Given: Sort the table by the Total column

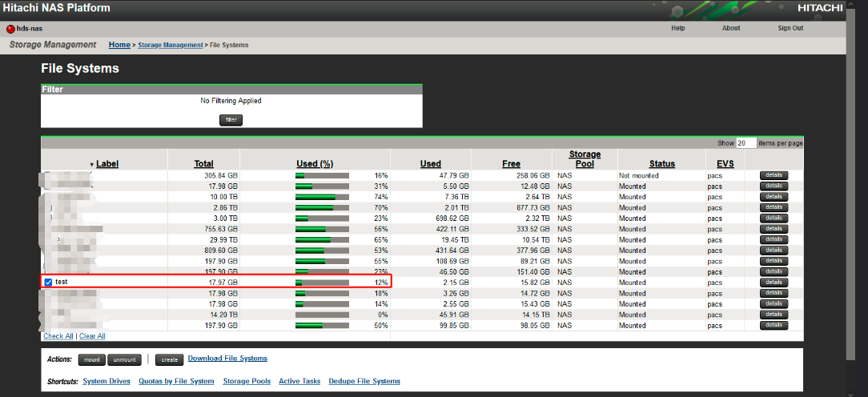Looking at the screenshot, I should point(203,163).
